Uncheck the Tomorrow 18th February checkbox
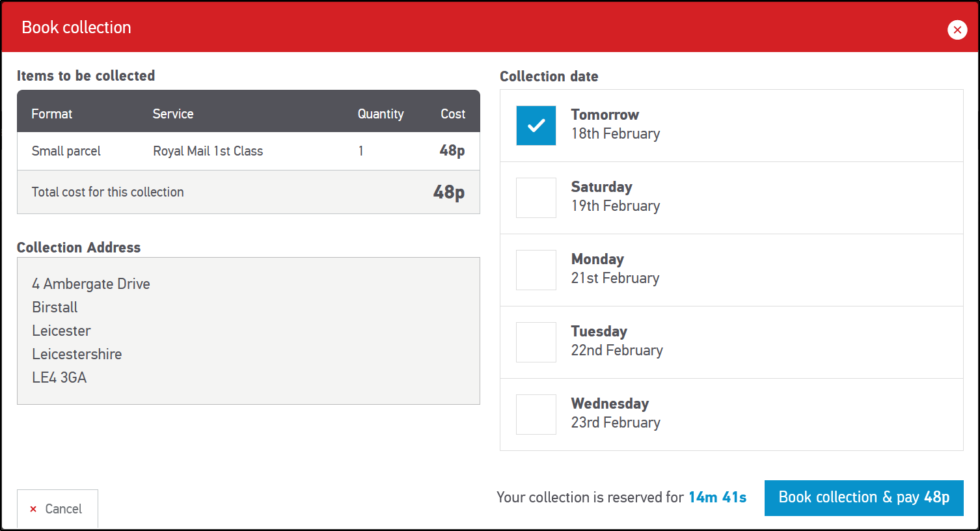This screenshot has height=531, width=980. pyautogui.click(x=536, y=126)
